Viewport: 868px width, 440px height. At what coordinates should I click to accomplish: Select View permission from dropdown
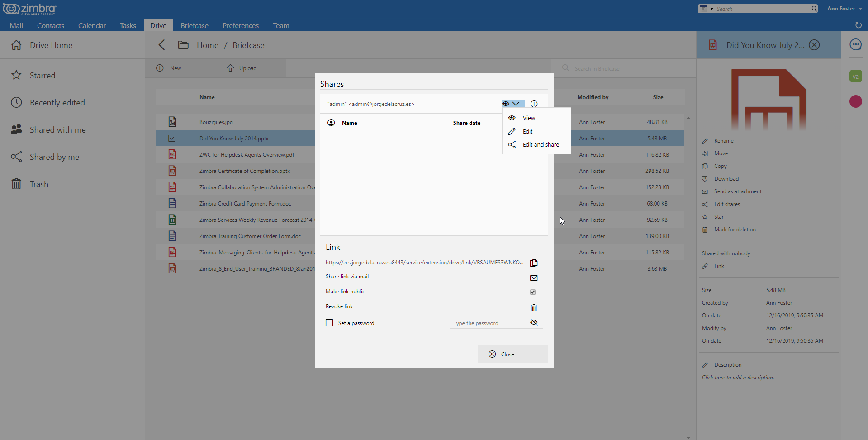tap(536, 118)
